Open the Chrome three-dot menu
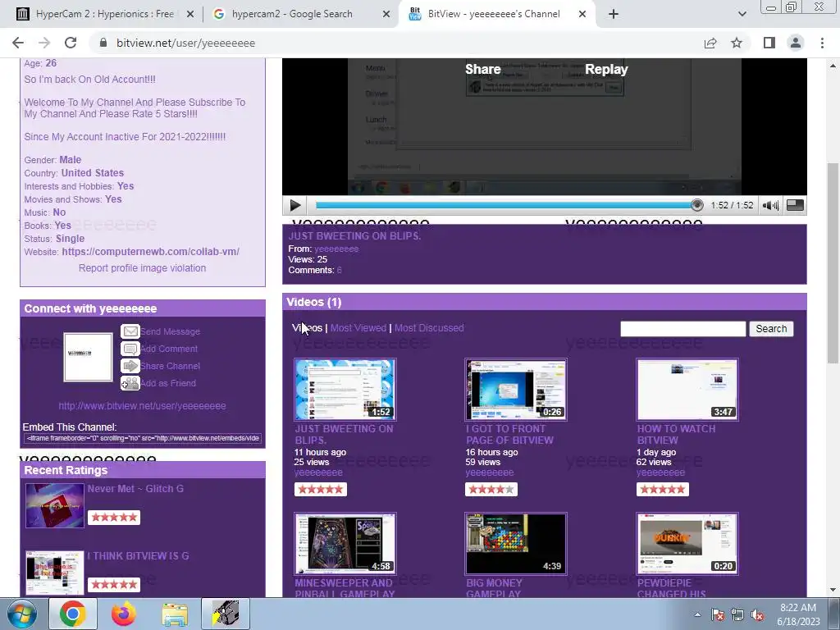Viewport: 840px width, 630px height. pyautogui.click(x=822, y=43)
